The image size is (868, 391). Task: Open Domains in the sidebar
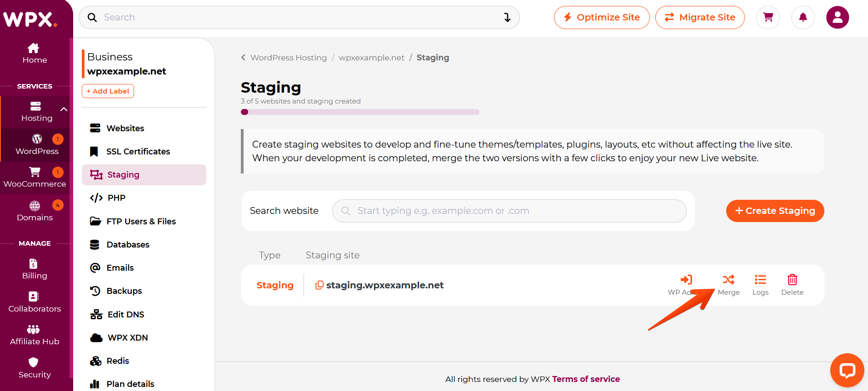coord(35,211)
